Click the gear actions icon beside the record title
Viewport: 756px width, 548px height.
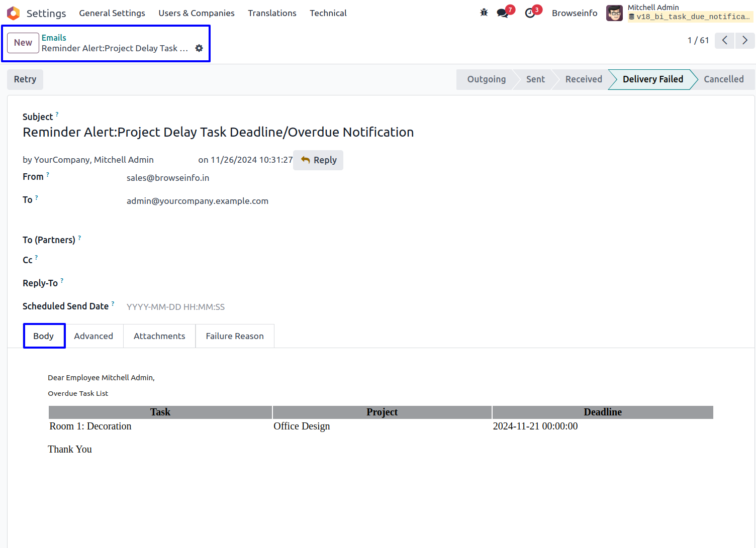point(199,48)
